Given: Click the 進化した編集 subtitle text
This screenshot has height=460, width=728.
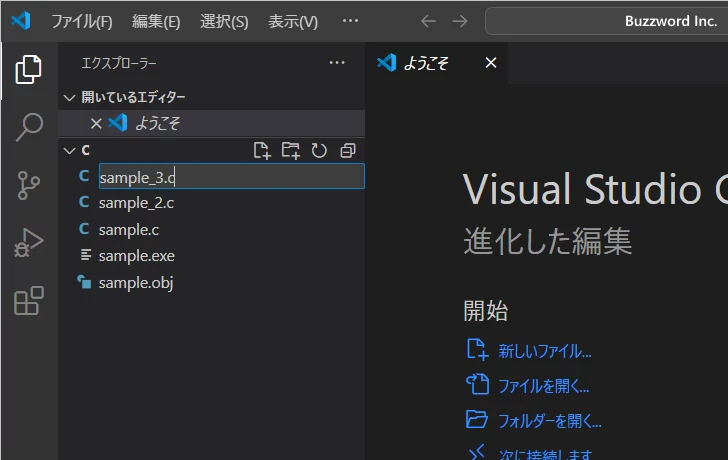Looking at the screenshot, I should pos(547,241).
